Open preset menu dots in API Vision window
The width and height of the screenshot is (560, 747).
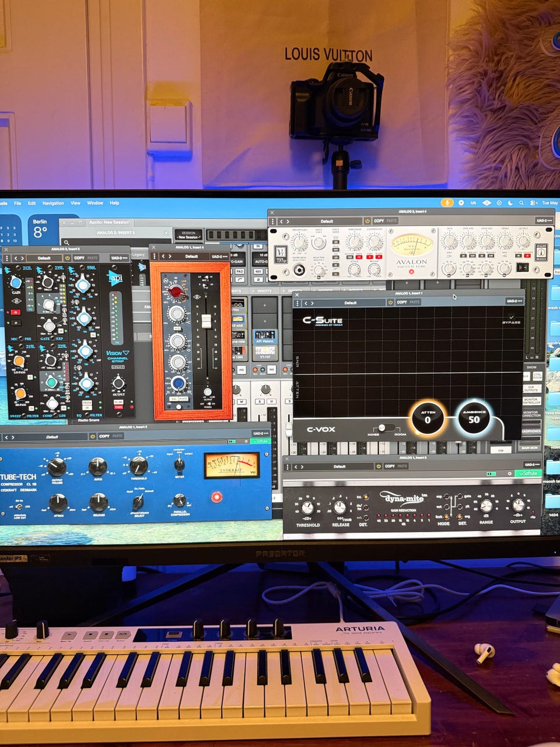(x=6, y=258)
